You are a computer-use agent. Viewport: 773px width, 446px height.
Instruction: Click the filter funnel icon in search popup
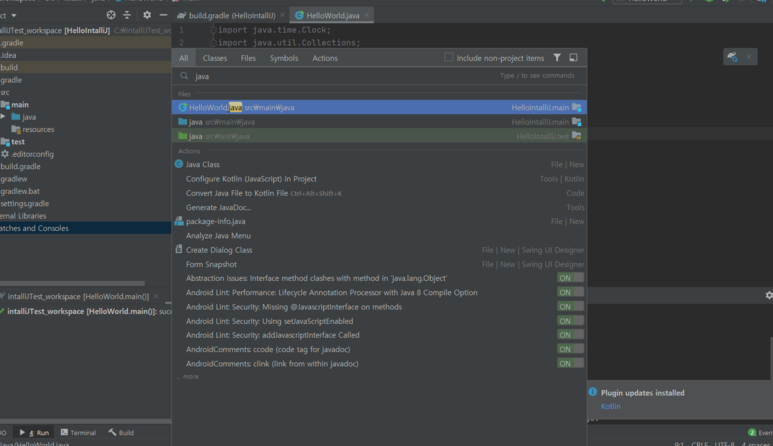(557, 58)
